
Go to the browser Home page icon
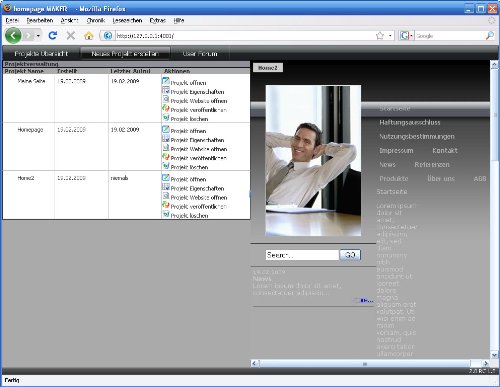(89, 35)
